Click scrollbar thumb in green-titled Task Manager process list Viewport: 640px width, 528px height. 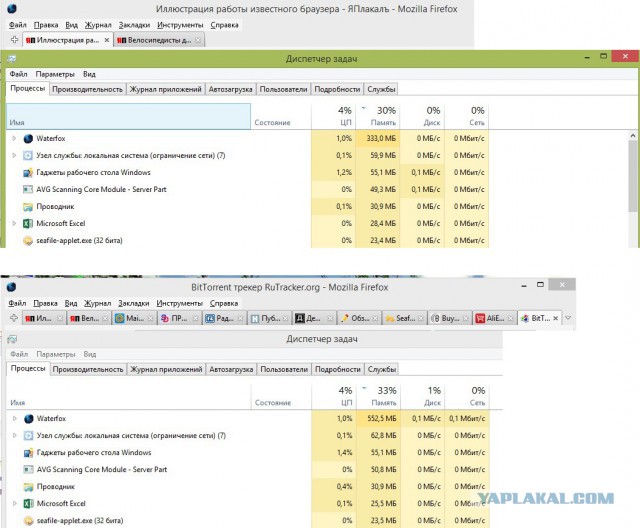[633, 176]
